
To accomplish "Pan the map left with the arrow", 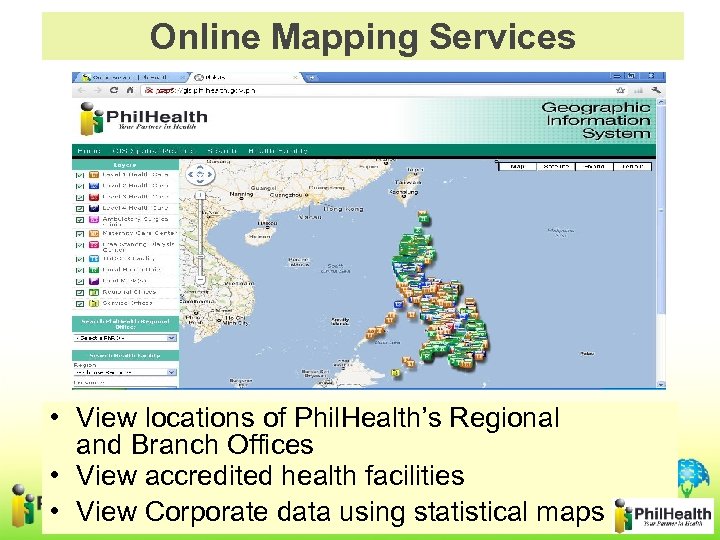I will tap(191, 174).
